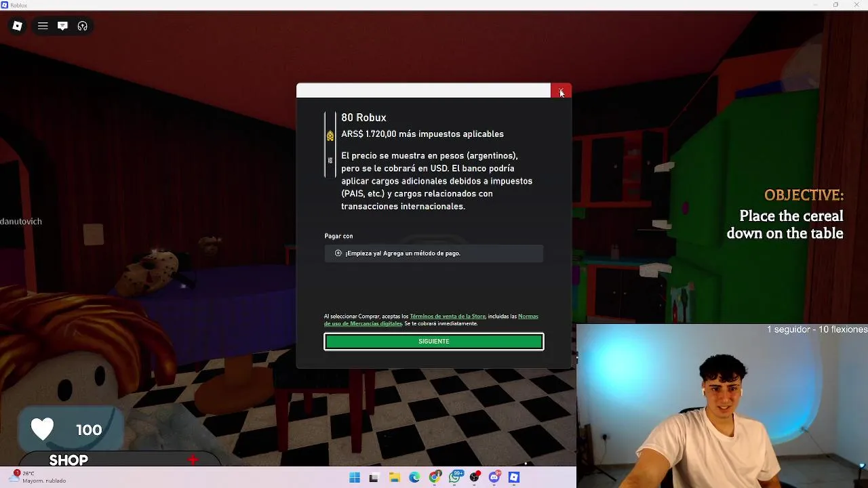Click the OBJECTIVE: heading
Screen dimensions: 868x488
point(804,195)
